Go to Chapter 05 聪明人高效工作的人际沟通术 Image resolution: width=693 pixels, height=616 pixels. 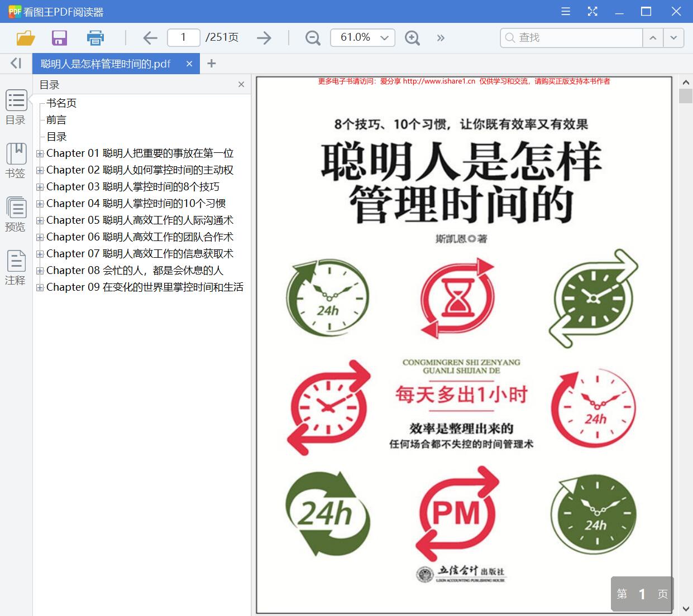tap(140, 220)
